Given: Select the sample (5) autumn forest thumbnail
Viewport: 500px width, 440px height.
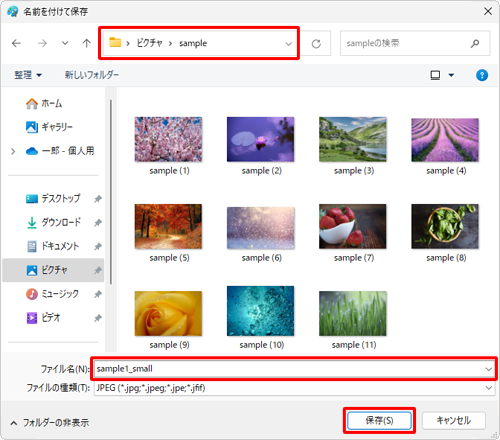Looking at the screenshot, I should pos(168,226).
